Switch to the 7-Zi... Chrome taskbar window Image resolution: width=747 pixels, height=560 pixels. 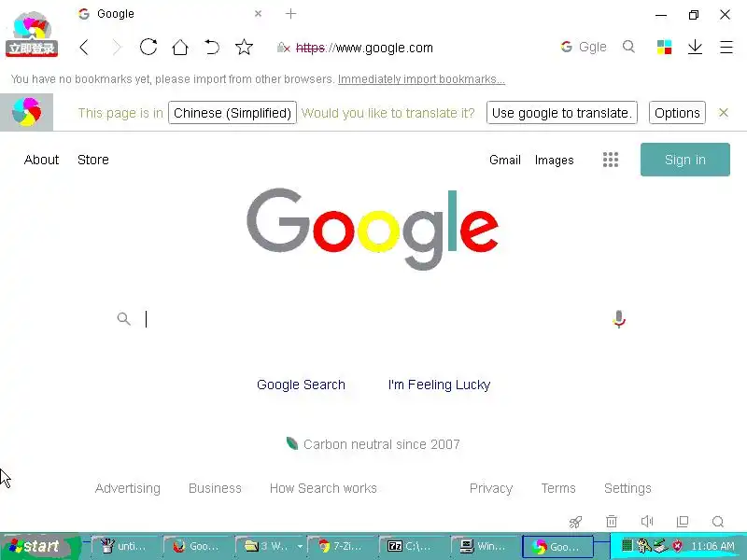pyautogui.click(x=340, y=546)
